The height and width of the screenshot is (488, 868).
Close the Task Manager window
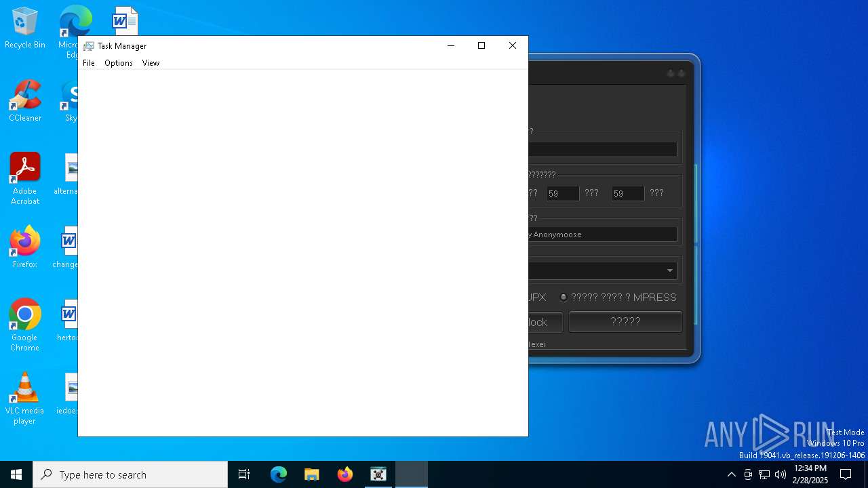[x=513, y=45]
